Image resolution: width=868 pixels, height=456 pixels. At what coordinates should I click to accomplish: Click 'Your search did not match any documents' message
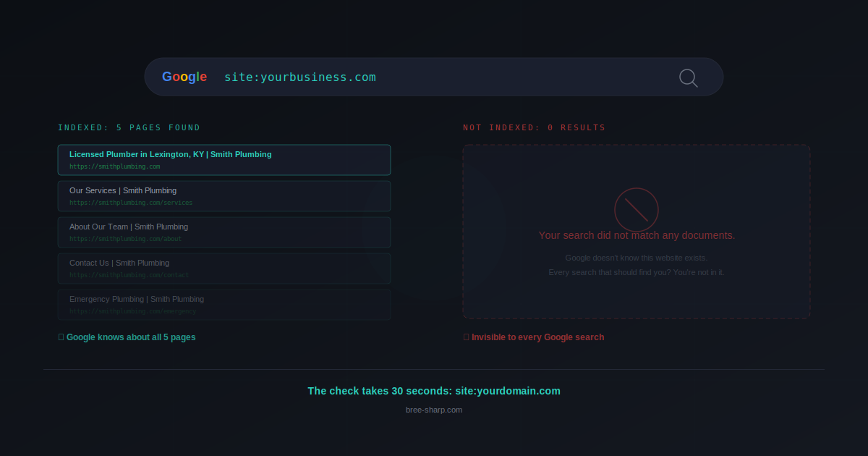tap(637, 235)
